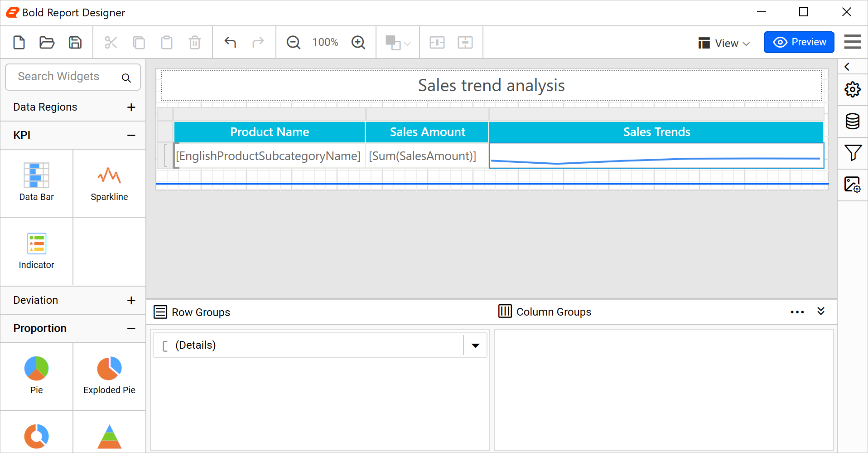Select the Indicator widget
868x453 pixels.
pyautogui.click(x=37, y=251)
